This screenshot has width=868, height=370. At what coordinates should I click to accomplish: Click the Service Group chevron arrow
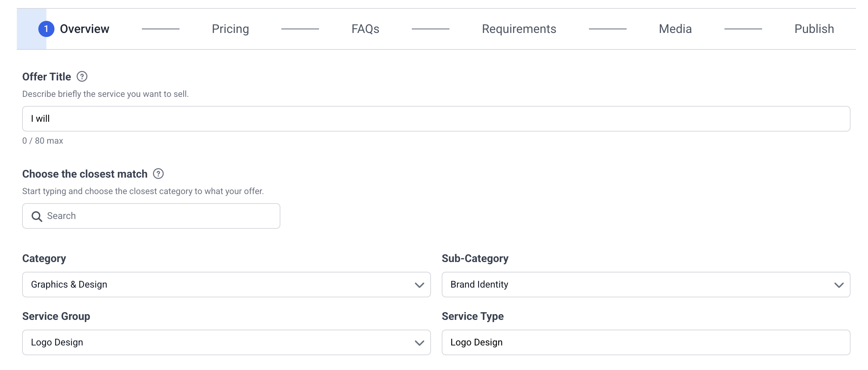(x=419, y=343)
